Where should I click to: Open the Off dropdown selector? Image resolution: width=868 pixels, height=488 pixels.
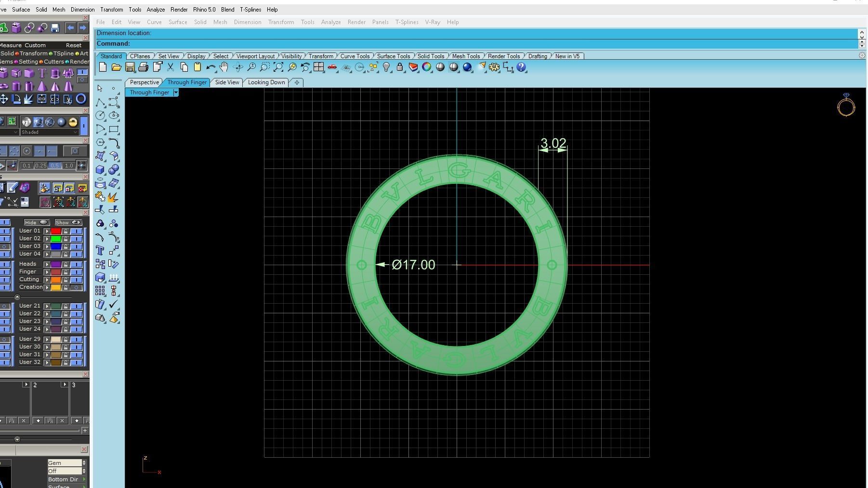pyautogui.click(x=66, y=471)
